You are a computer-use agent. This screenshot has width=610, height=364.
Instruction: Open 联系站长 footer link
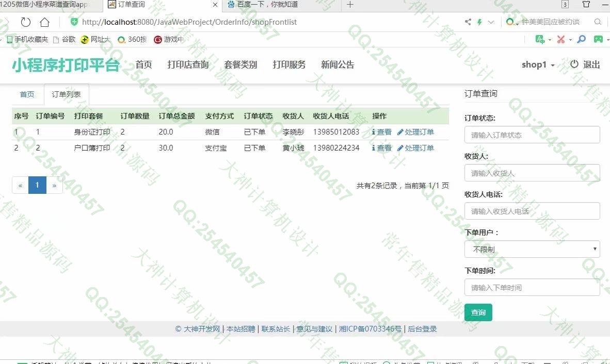click(x=276, y=329)
